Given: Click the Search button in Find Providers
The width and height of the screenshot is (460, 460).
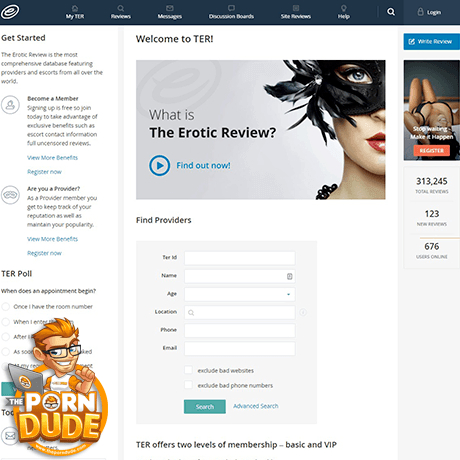Looking at the screenshot, I should pyautogui.click(x=205, y=407).
